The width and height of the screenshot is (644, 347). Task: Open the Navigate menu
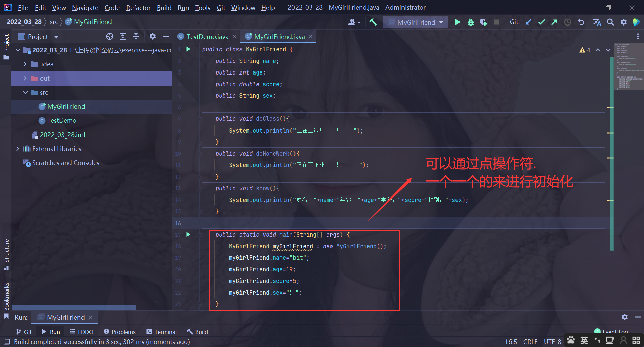click(x=85, y=7)
